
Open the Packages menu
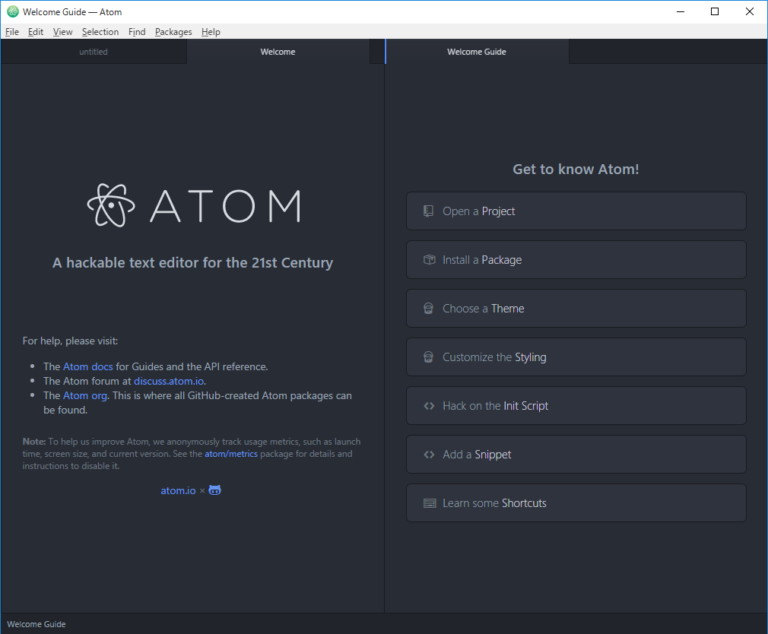tap(173, 32)
